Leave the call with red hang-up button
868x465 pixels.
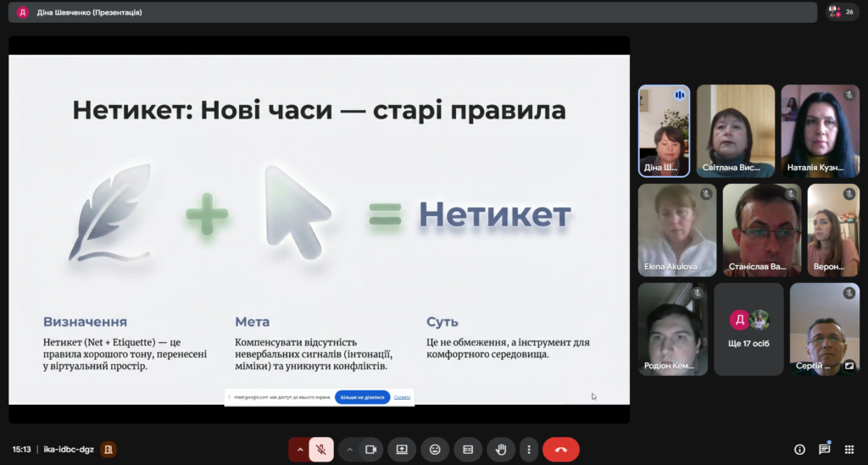[x=560, y=449]
